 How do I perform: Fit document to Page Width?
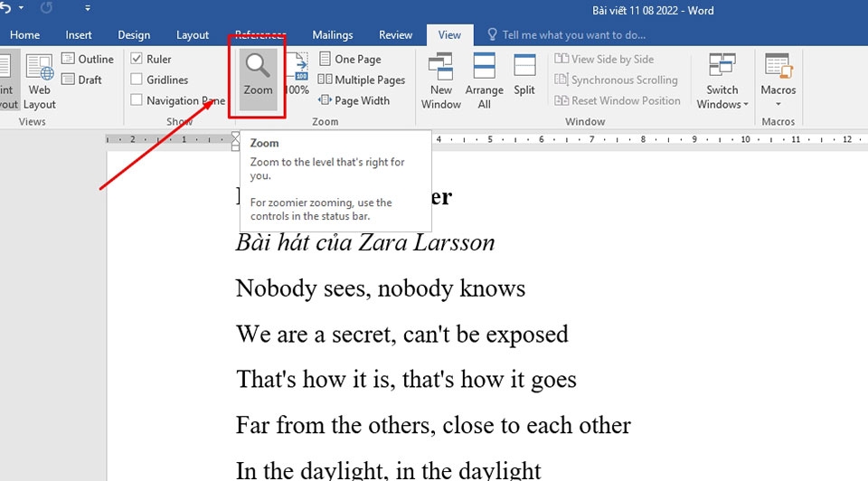click(354, 100)
